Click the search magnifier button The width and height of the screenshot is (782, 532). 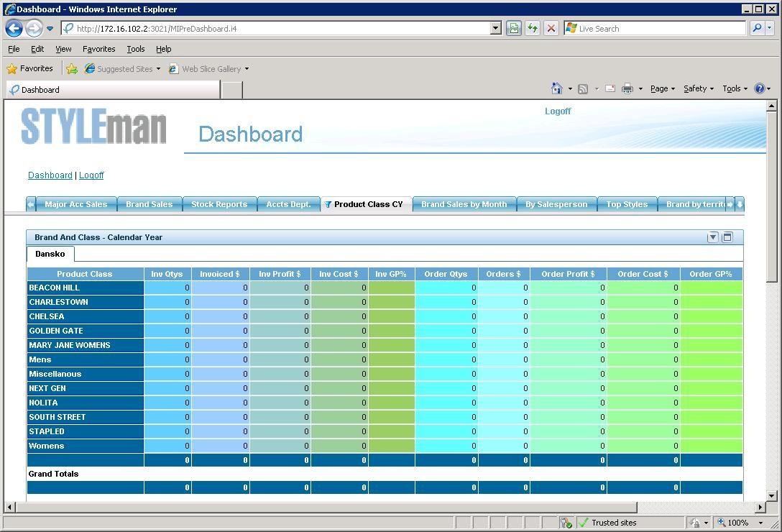[x=757, y=29]
